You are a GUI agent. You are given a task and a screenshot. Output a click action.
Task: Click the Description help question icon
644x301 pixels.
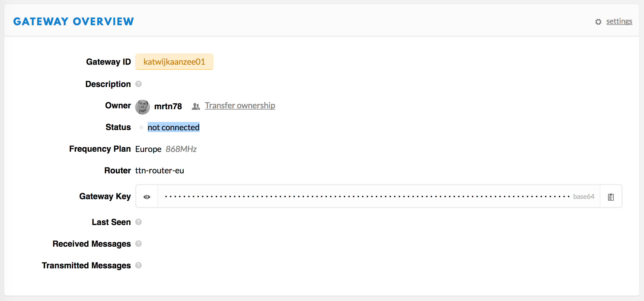pyautogui.click(x=138, y=84)
